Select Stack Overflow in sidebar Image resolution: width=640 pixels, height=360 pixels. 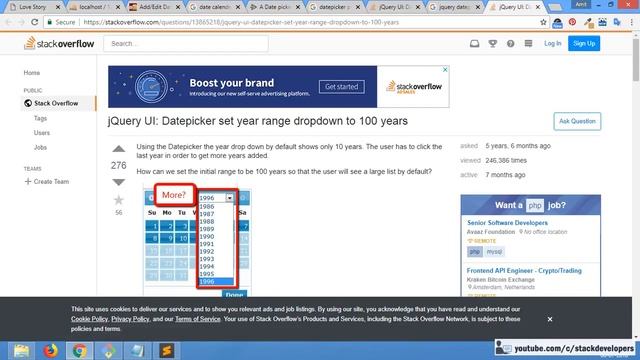[x=56, y=103]
